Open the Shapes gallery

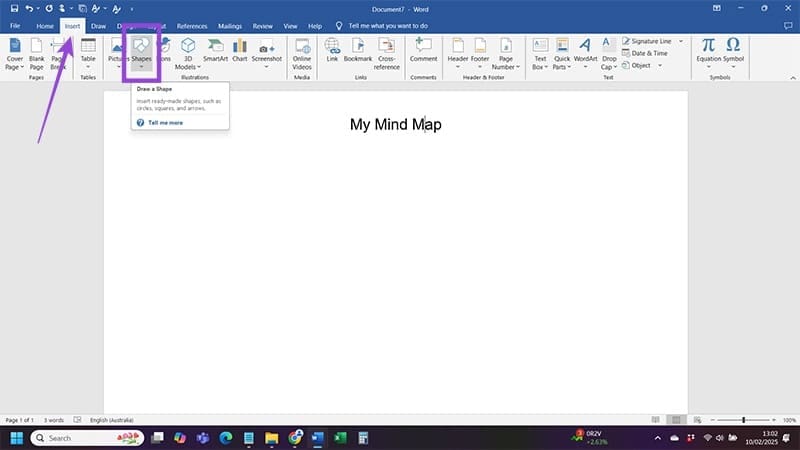[x=141, y=52]
